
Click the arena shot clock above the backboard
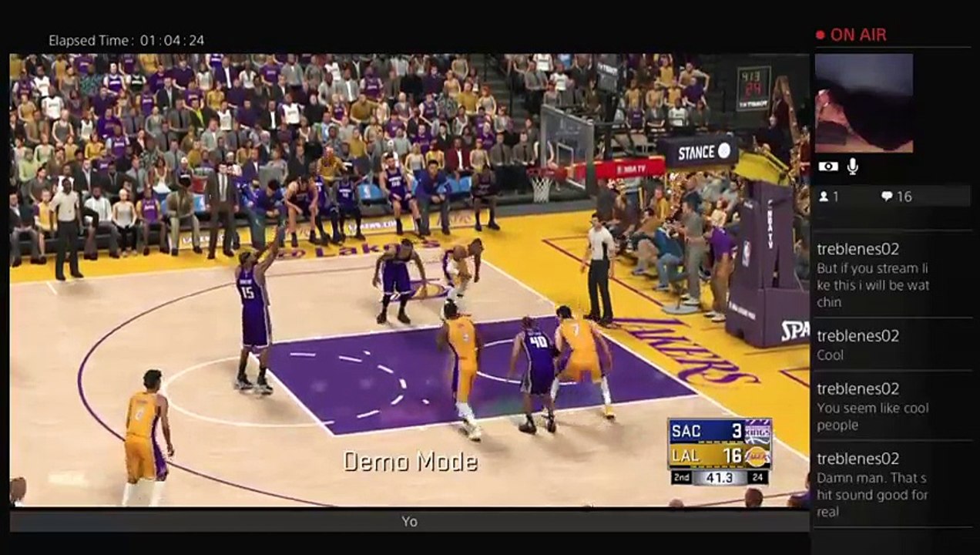[753, 88]
